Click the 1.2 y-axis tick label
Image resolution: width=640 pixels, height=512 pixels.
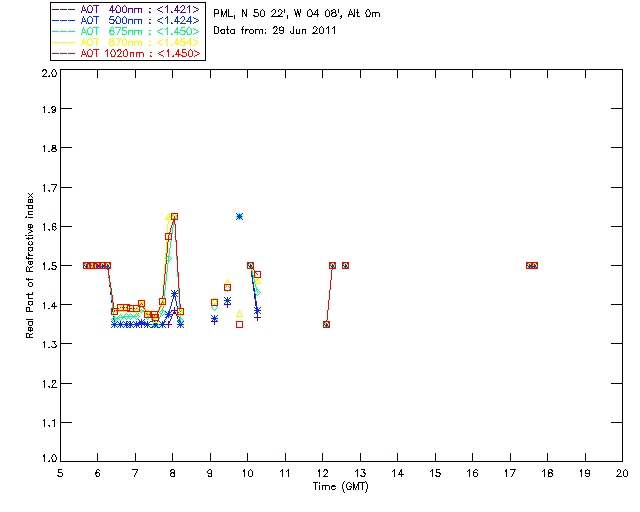tap(49, 384)
